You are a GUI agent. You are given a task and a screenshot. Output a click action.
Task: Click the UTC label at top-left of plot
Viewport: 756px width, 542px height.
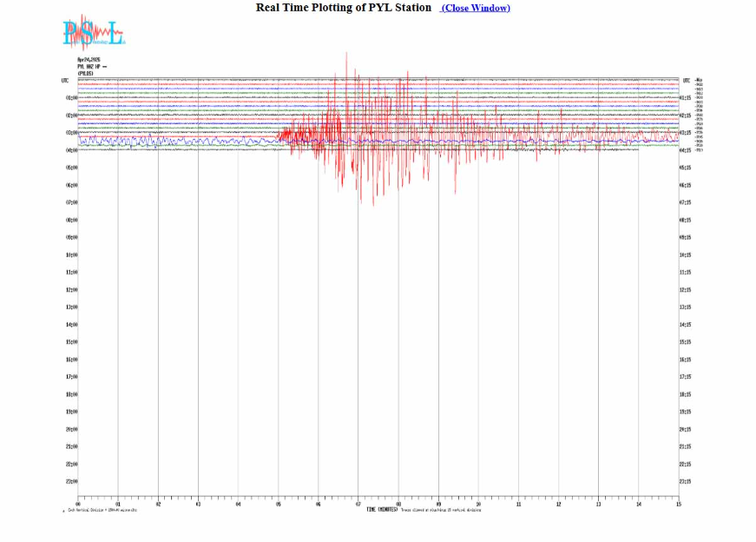(65, 81)
